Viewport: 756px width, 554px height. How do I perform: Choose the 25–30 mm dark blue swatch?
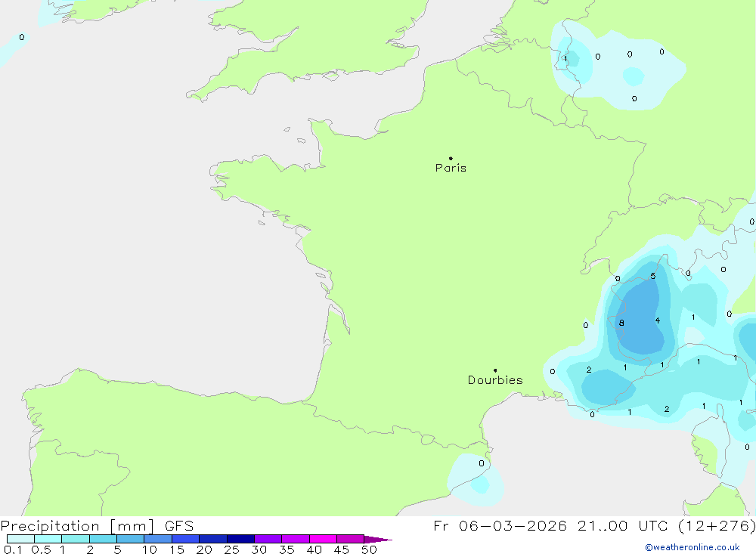click(x=240, y=539)
